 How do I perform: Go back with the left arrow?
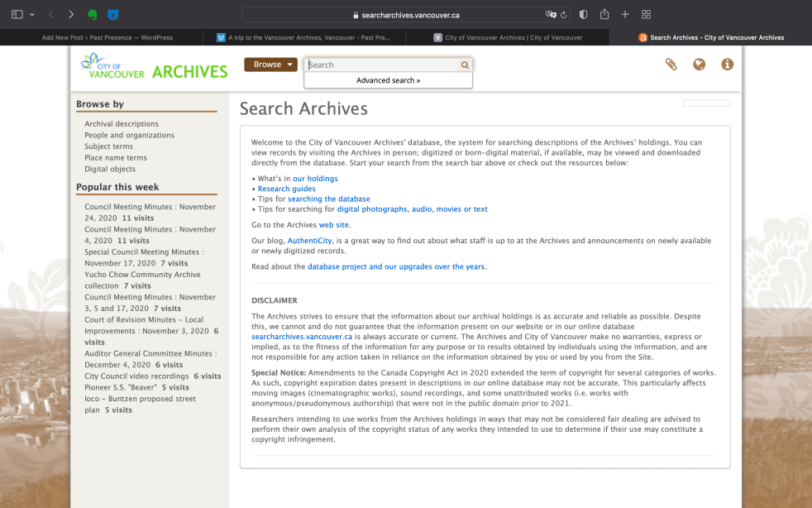pyautogui.click(x=51, y=15)
